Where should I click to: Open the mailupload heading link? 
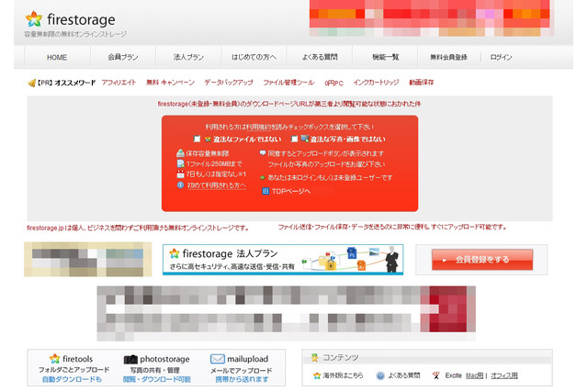click(x=247, y=359)
